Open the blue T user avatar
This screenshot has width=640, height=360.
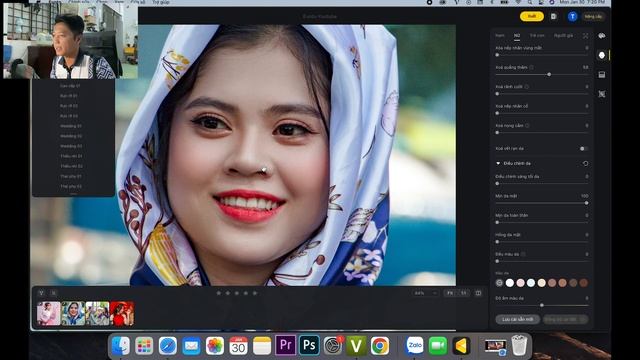coord(572,16)
